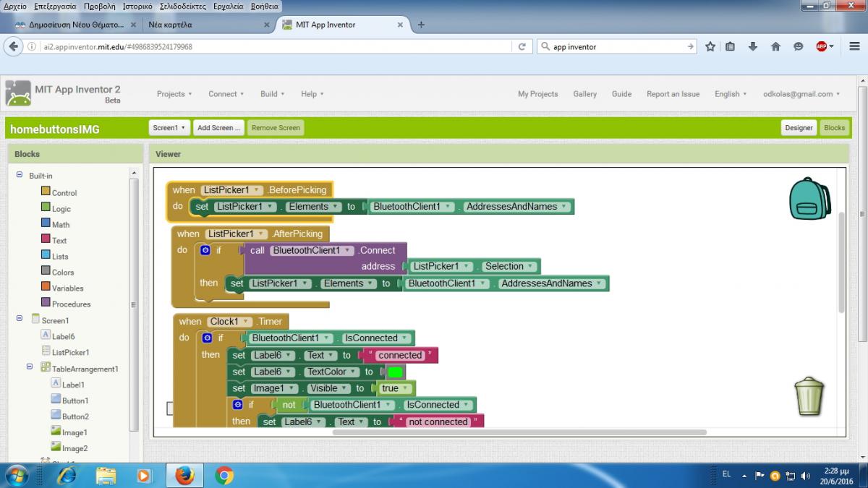The height and width of the screenshot is (488, 868).
Task: Open the Επεξεργασία menu
Action: point(56,6)
